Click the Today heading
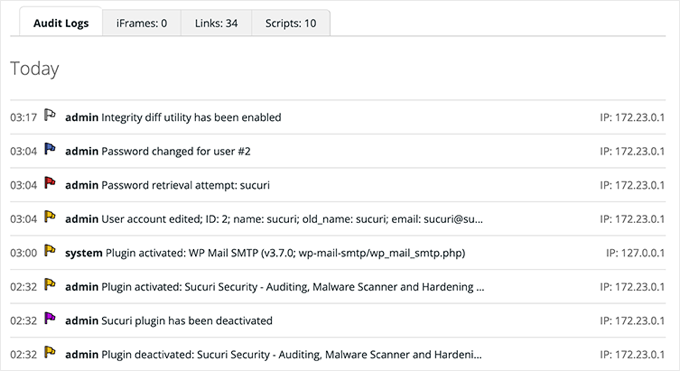The width and height of the screenshot is (680, 371). pos(35,69)
